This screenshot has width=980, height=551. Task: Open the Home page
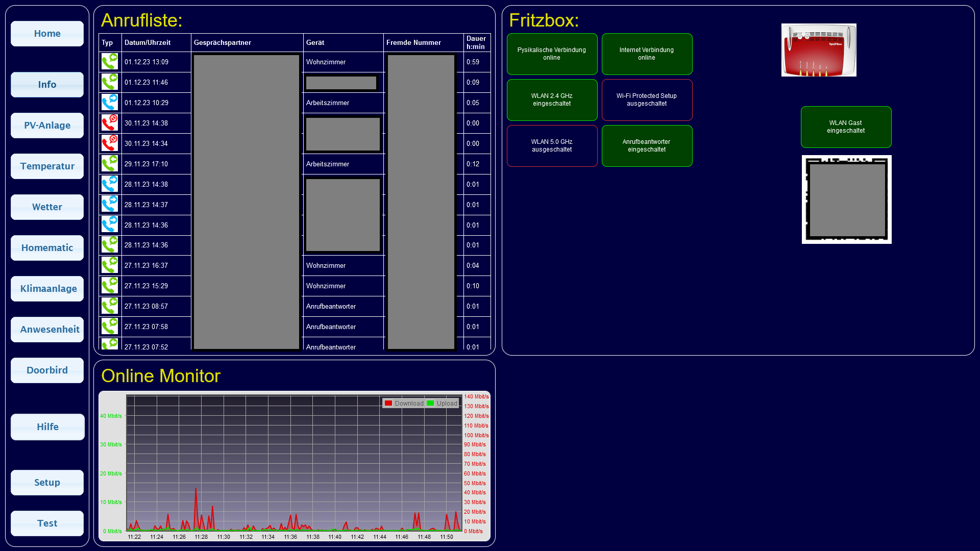click(x=47, y=34)
